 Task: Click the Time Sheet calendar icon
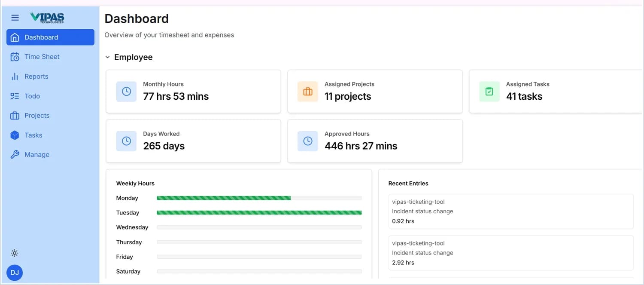(15, 57)
